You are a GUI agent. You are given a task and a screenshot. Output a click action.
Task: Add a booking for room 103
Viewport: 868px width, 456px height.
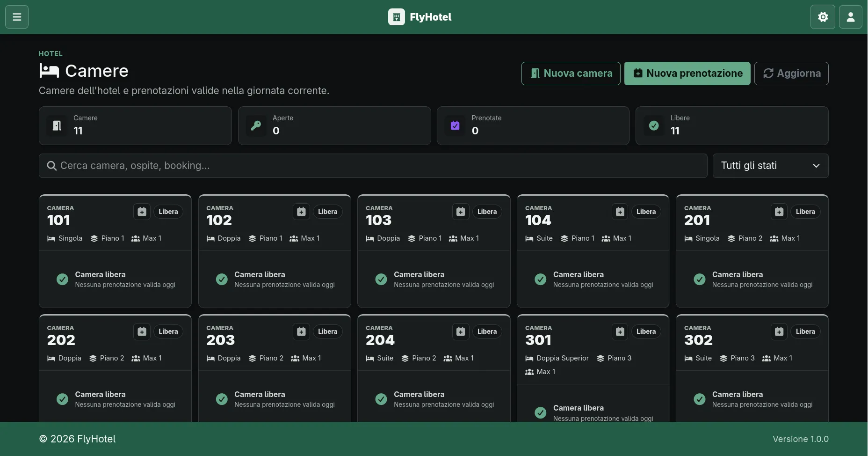[461, 212]
